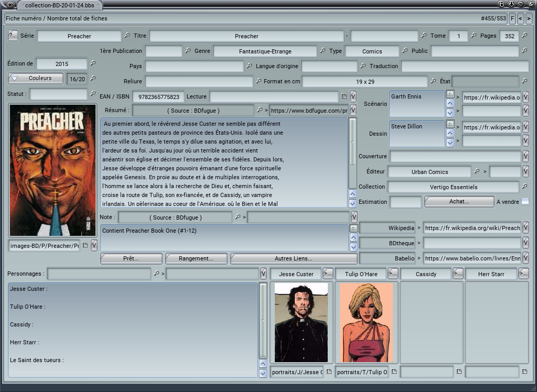
Task: Click the V button after the Lecture field
Action: 353,96
